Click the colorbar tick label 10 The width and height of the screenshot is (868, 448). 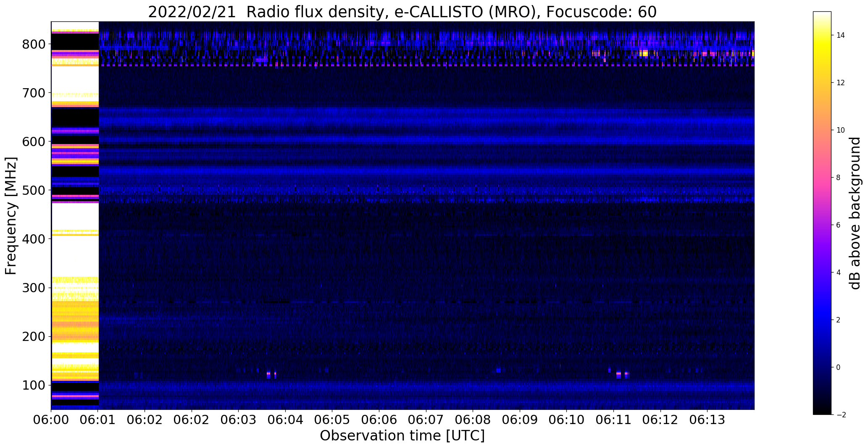[x=841, y=130]
